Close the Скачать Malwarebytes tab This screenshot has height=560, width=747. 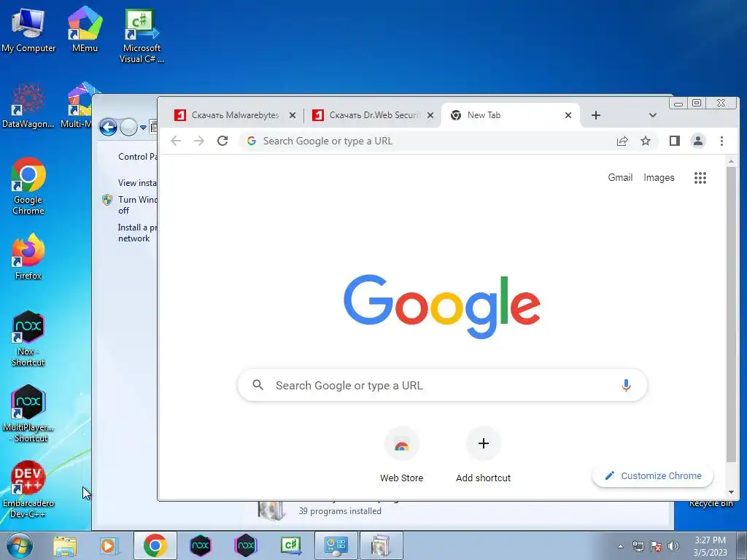tap(293, 115)
